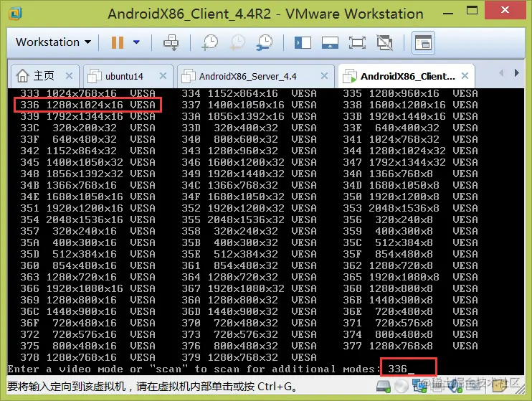Close the AndroidX86_Client tab
The width and height of the screenshot is (532, 401).
(x=465, y=76)
